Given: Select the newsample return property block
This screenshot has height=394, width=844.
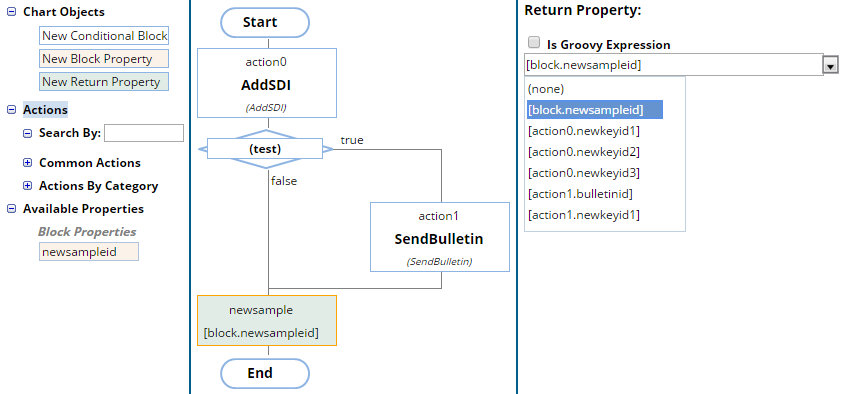Looking at the screenshot, I should (x=267, y=320).
